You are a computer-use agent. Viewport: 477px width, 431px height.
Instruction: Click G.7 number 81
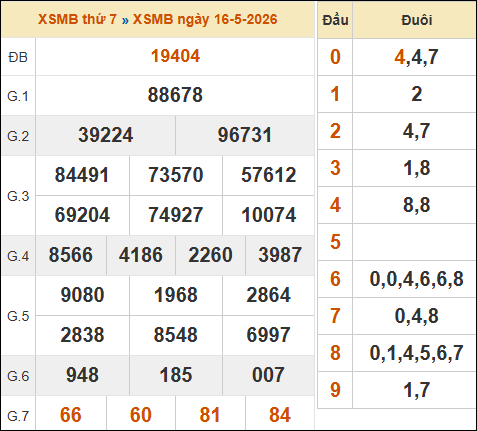click(210, 415)
